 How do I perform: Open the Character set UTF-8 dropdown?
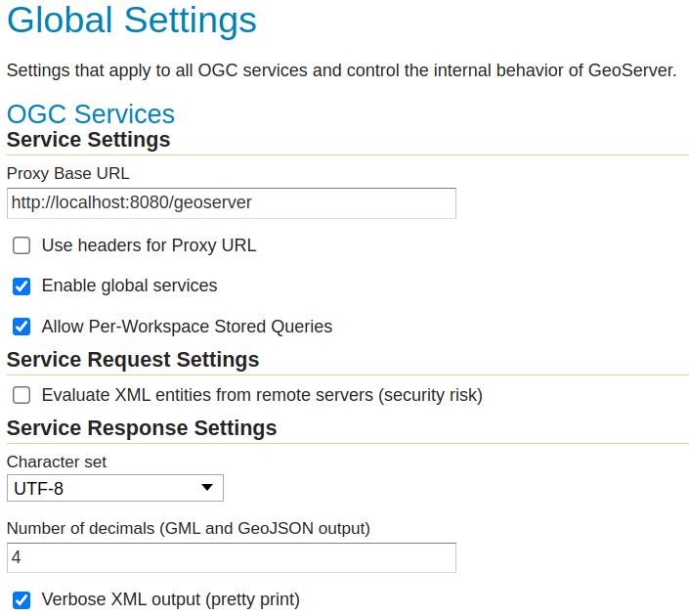tap(114, 488)
